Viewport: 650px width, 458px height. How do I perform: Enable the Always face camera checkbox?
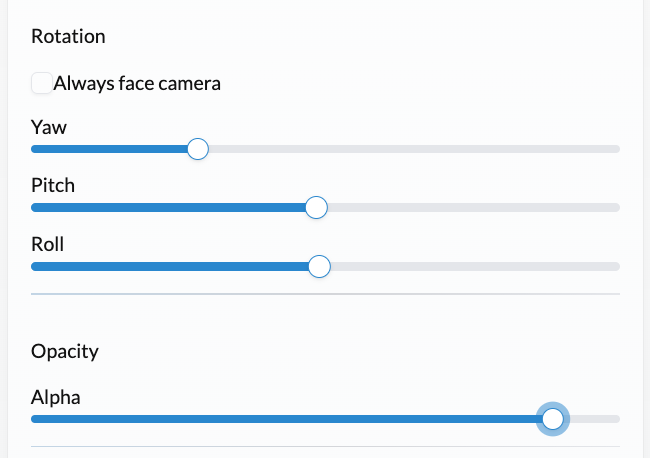[x=42, y=83]
